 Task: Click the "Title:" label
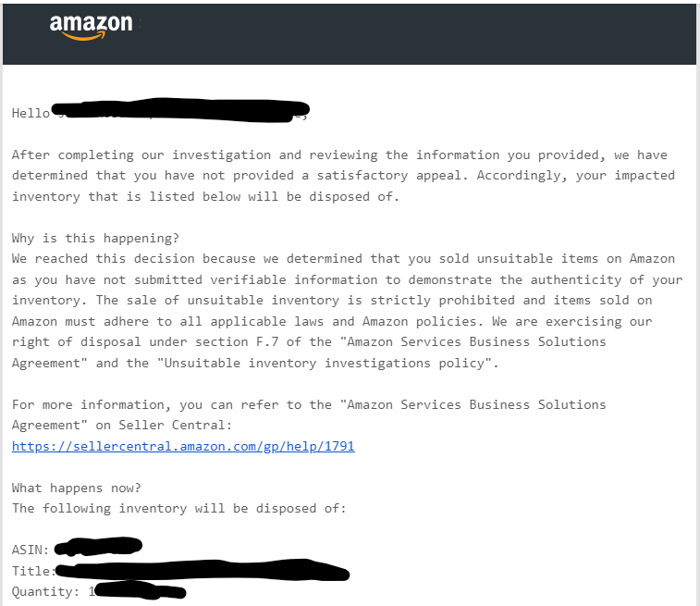coord(34,571)
